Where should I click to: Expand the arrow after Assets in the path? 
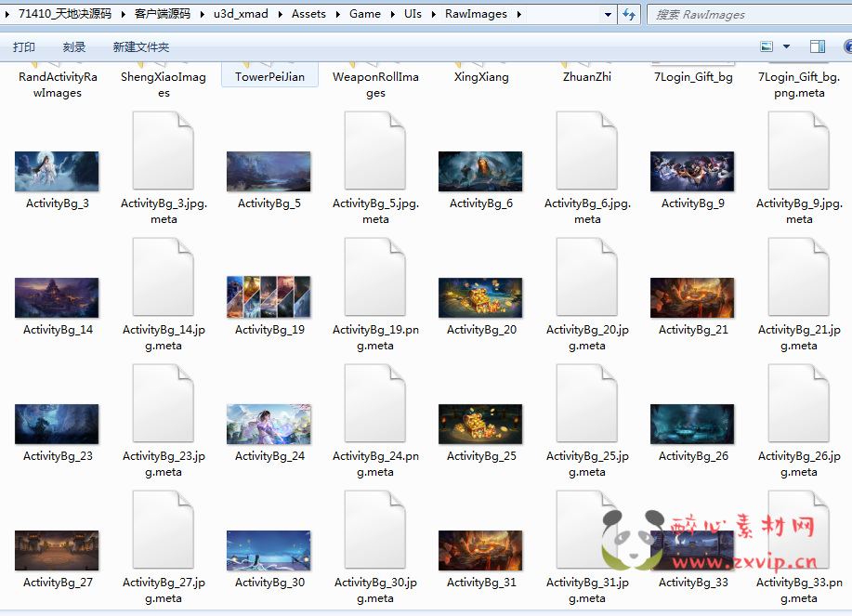(x=337, y=14)
